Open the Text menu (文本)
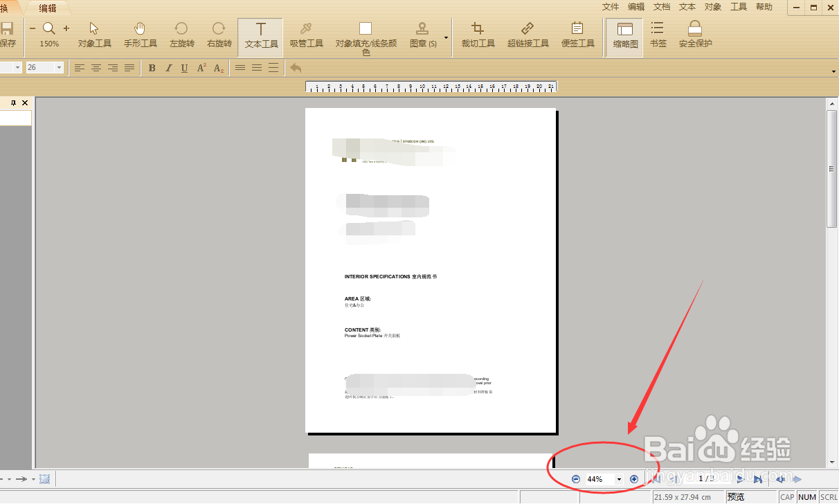The height and width of the screenshot is (504, 839). pyautogui.click(x=687, y=7)
